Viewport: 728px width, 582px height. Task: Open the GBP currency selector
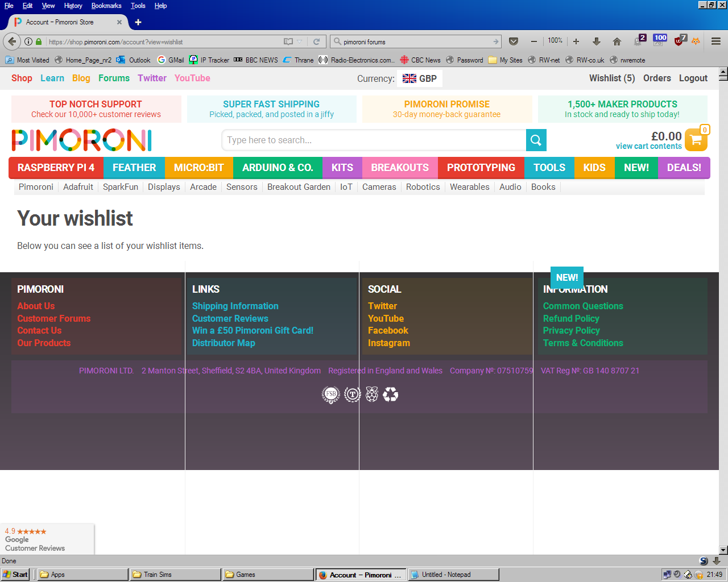(420, 78)
